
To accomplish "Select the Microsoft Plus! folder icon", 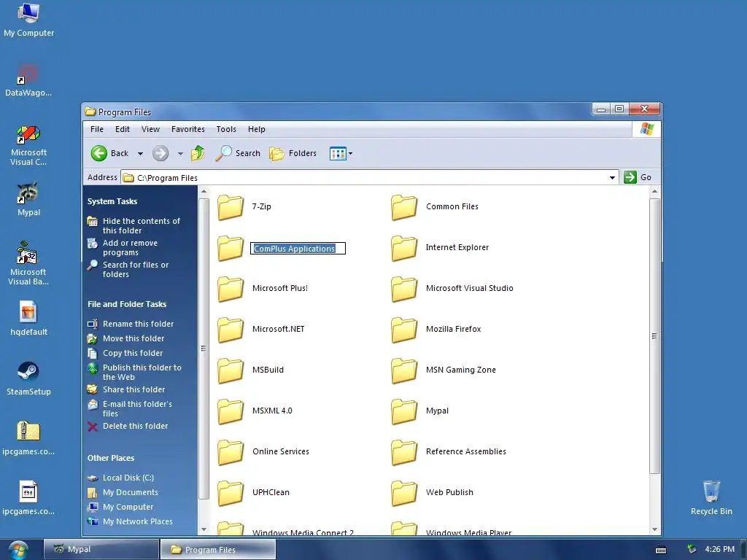I will 231,289.
